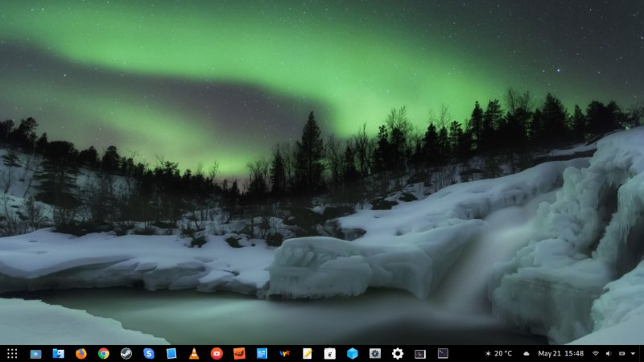Launch VLC media player

(194, 353)
